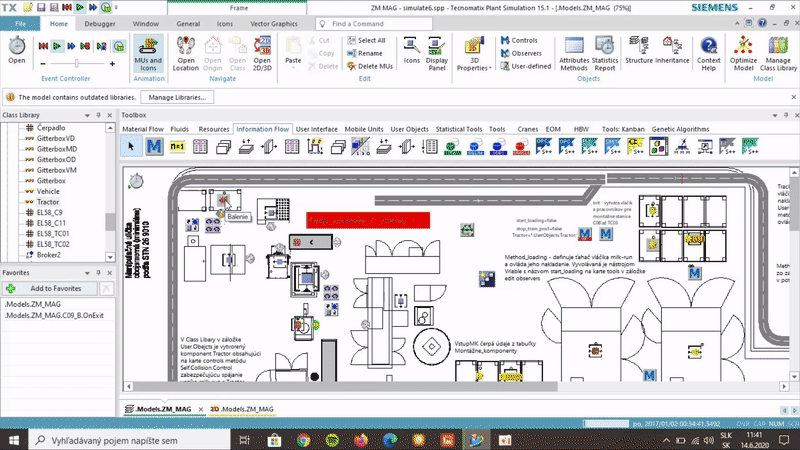Image resolution: width=800 pixels, height=450 pixels.
Task: Adjust the simulation speed slider
Action: [77, 64]
